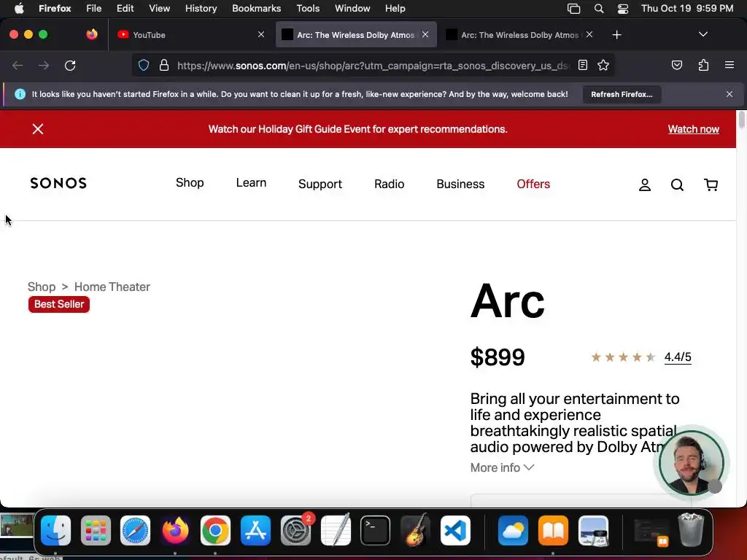Open macOS Control Center icon
747x560 pixels.
coord(622,9)
